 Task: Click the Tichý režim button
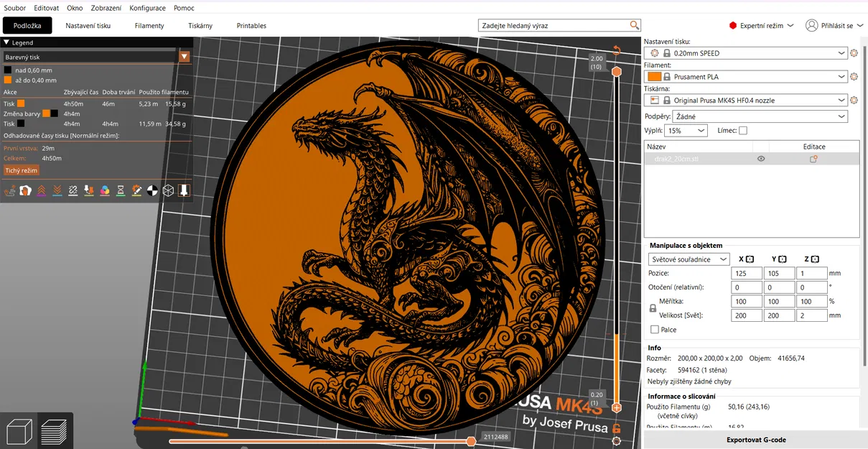point(21,170)
